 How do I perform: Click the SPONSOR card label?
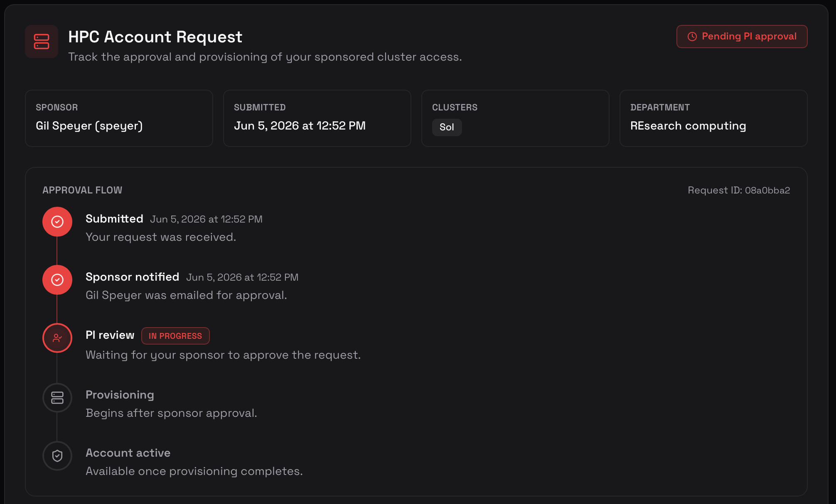point(57,108)
